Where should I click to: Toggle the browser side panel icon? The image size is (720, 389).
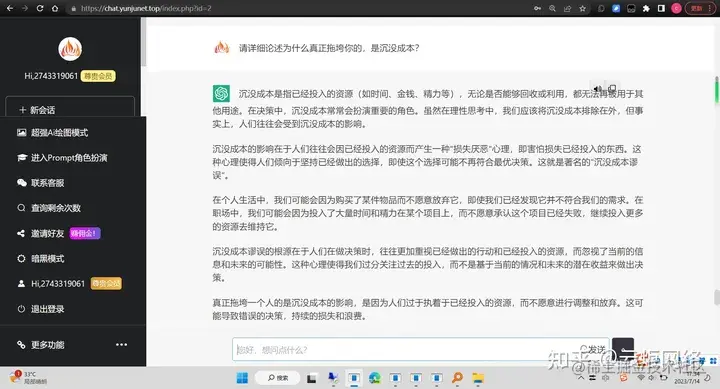(x=661, y=8)
